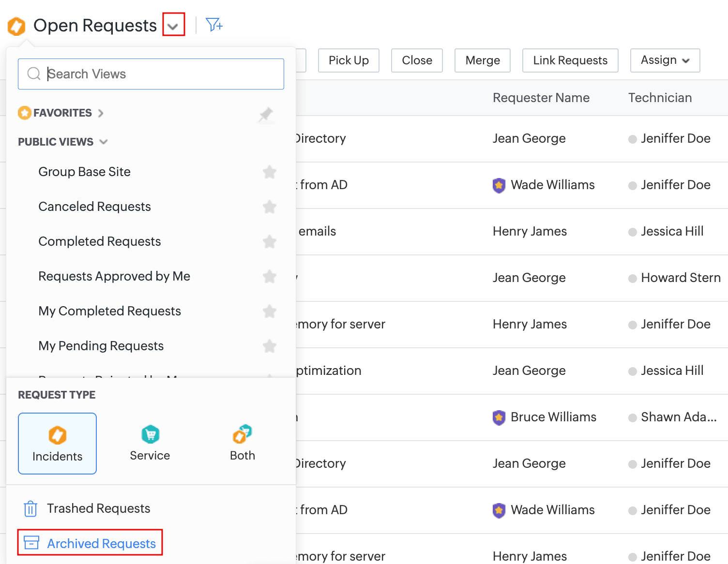Screen dimensions: 728x564
Task: Click the Pick Up button
Action: coord(349,60)
